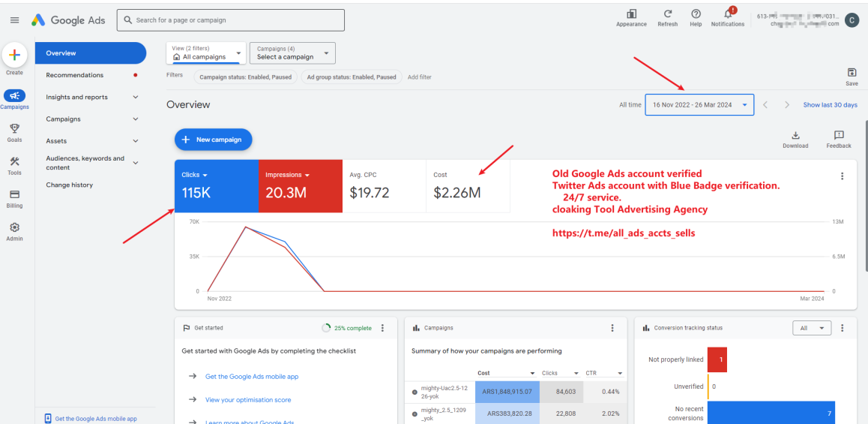The image size is (868, 424).
Task: Open the hamburger main menu
Action: coord(15,20)
